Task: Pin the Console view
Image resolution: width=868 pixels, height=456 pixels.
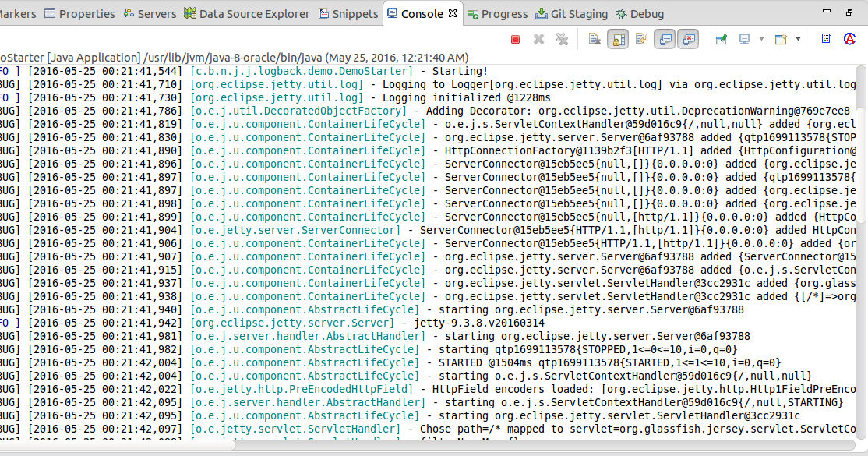Action: tap(720, 39)
